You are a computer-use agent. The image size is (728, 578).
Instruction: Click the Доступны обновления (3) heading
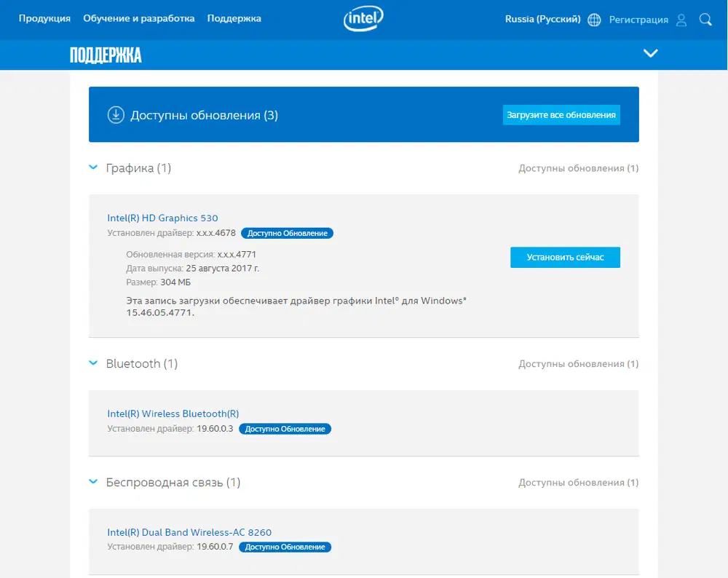205,115
